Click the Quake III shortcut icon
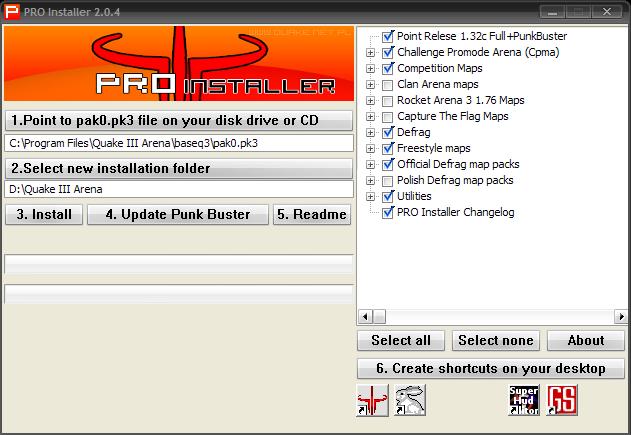631x435 pixels. (x=372, y=400)
